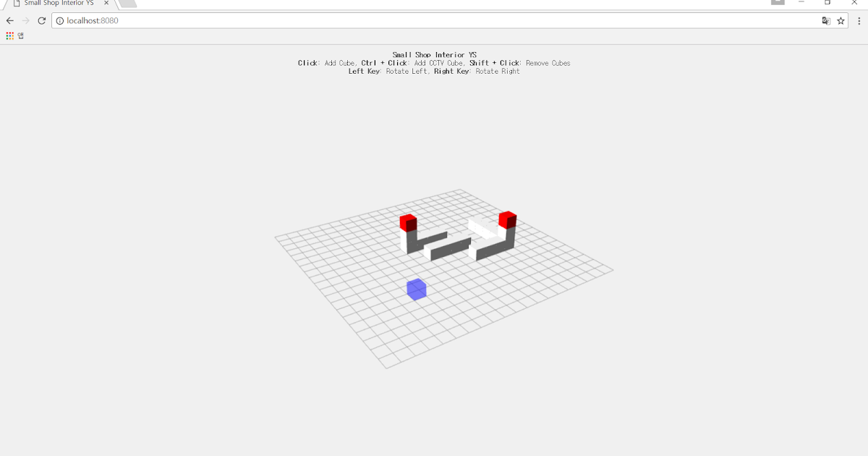Click the 'Remove Cubes' instruction text

coord(548,63)
